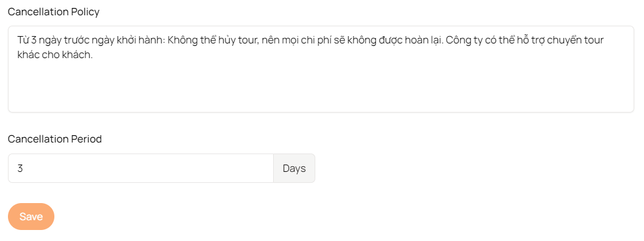Image resolution: width=644 pixels, height=241 pixels.
Task: Focus the Cancellation Period number field
Action: [x=141, y=168]
